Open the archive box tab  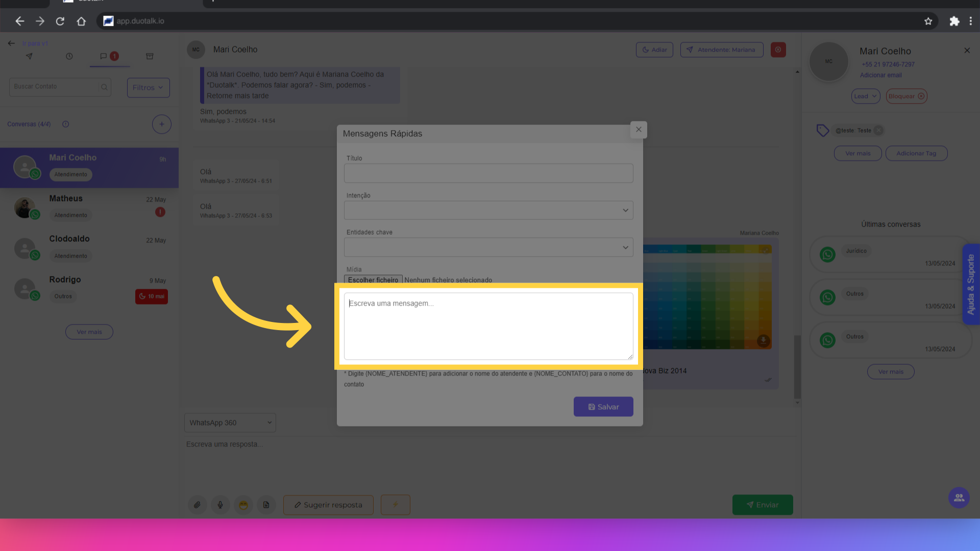pyautogui.click(x=150, y=56)
